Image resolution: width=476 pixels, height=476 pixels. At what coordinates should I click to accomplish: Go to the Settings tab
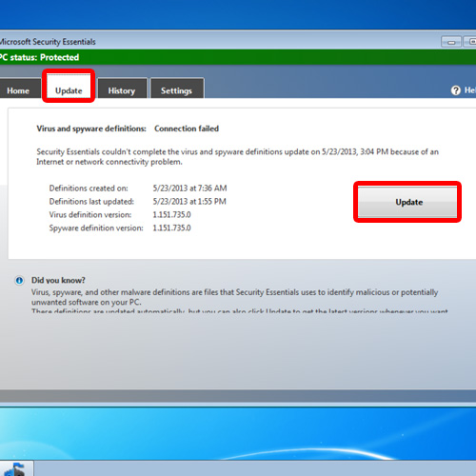(176, 89)
